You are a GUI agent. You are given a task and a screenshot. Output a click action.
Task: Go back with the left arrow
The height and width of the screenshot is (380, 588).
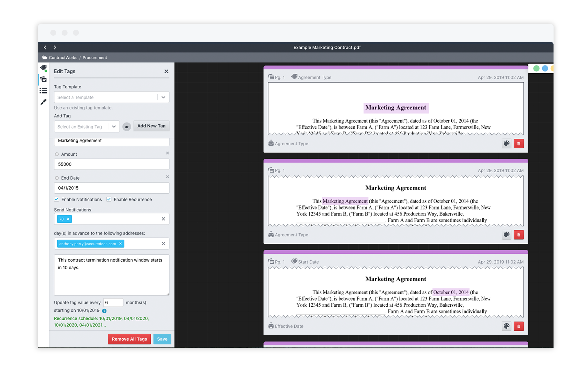(45, 48)
